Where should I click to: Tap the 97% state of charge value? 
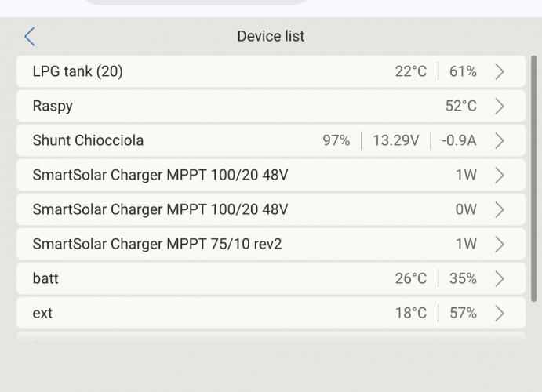click(x=336, y=141)
